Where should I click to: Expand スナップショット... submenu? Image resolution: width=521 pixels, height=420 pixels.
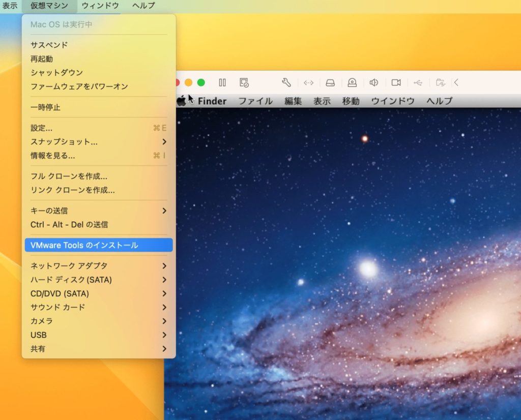(x=99, y=142)
